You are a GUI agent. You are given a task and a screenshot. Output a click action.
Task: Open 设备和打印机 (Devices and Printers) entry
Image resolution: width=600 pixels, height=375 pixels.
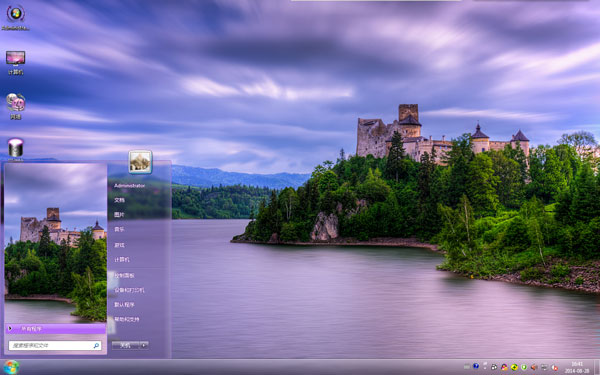[x=129, y=290]
